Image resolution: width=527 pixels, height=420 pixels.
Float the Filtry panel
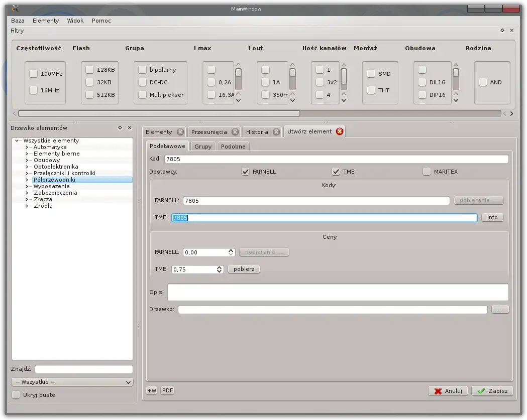click(502, 31)
